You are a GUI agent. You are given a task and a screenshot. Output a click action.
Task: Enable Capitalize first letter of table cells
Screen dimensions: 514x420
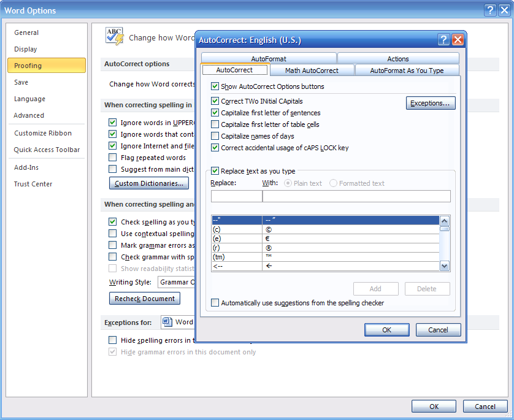point(215,124)
